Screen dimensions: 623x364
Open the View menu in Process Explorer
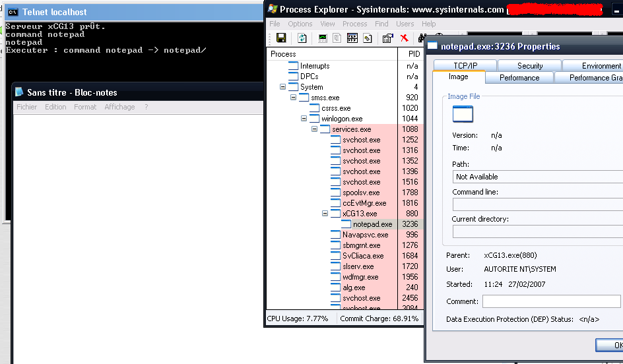coord(327,24)
